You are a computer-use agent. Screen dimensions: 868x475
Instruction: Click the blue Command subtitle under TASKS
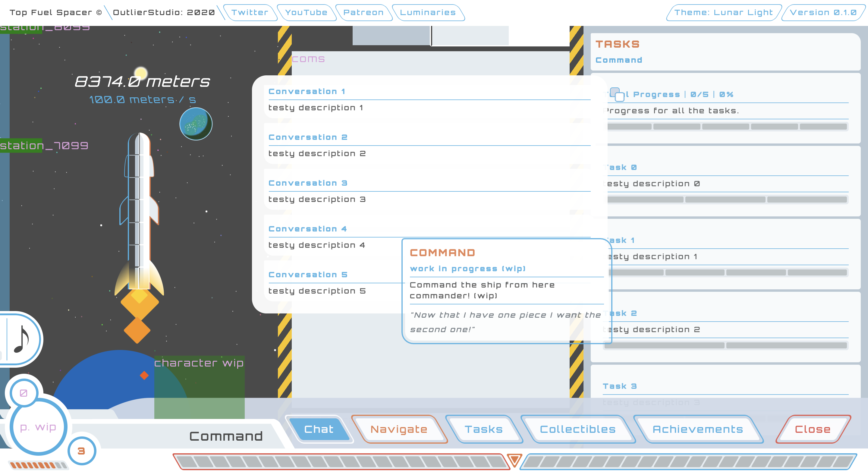[x=619, y=60]
